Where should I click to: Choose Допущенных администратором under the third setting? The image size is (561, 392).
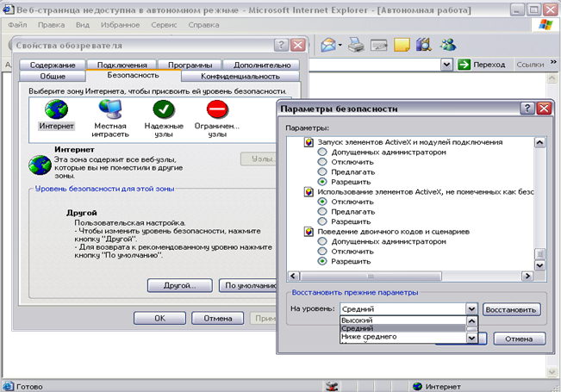point(323,242)
